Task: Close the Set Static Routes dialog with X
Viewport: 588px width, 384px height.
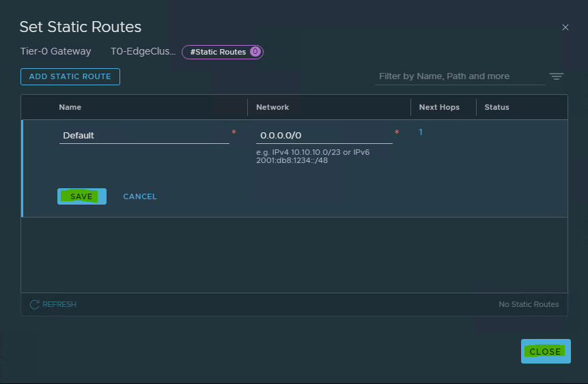Action: (565, 27)
